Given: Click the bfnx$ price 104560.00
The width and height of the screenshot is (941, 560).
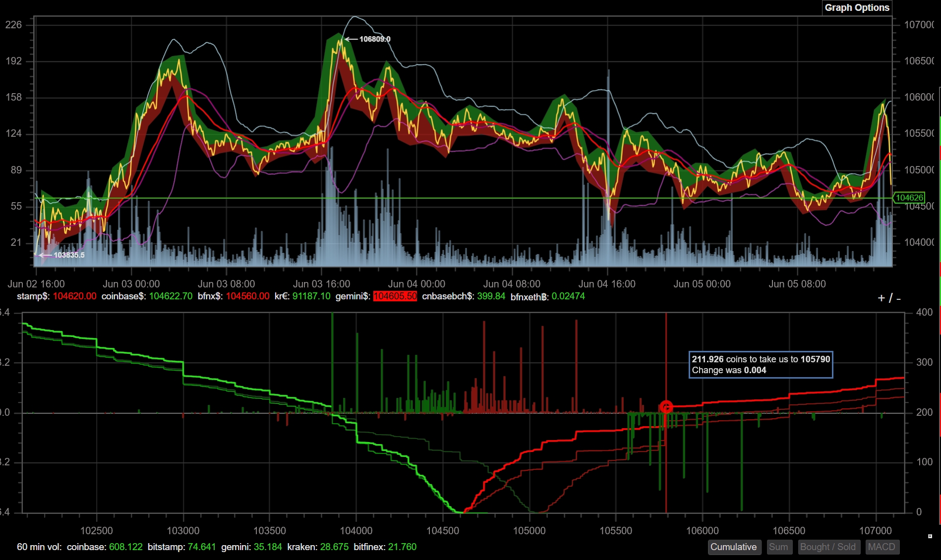Looking at the screenshot, I should [247, 296].
